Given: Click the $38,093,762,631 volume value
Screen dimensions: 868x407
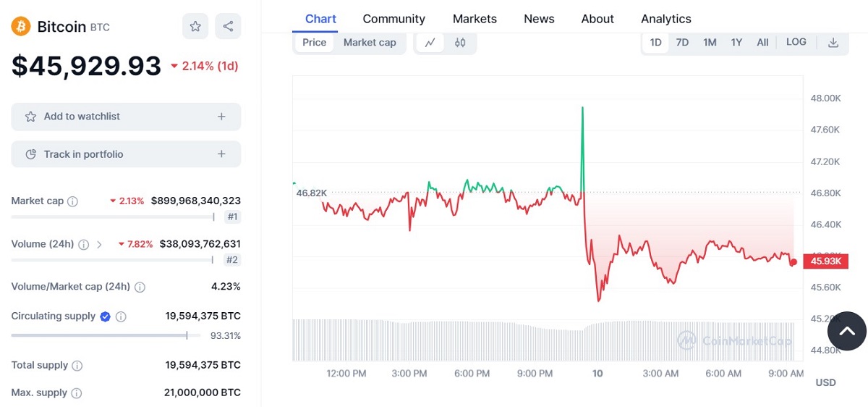Looking at the screenshot, I should pos(200,244).
